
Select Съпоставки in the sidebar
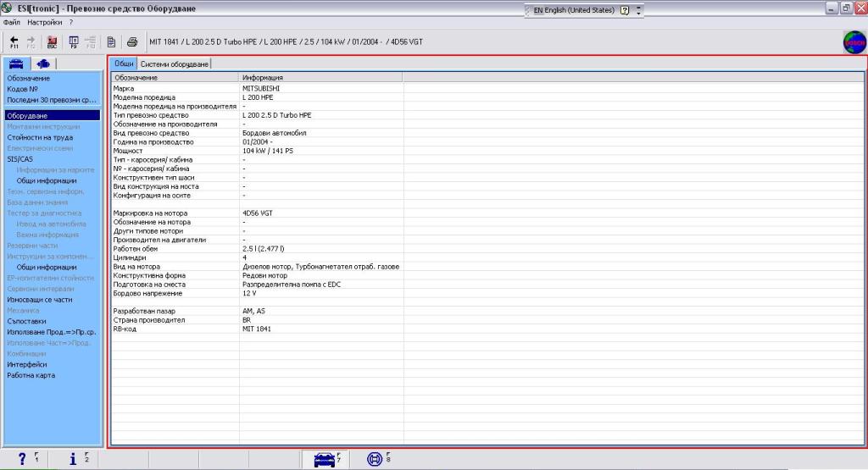[26, 321]
